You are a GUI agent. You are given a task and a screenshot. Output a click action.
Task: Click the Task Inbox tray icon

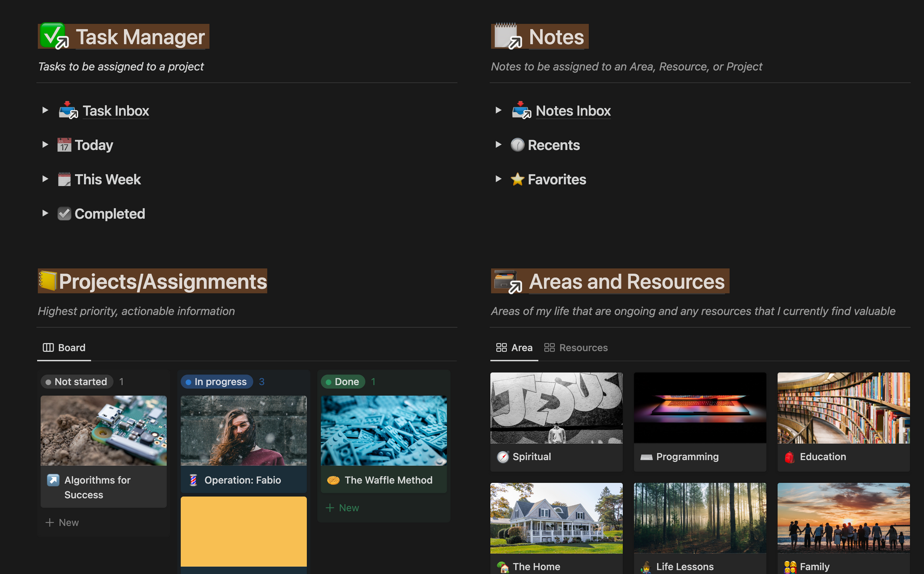point(67,110)
